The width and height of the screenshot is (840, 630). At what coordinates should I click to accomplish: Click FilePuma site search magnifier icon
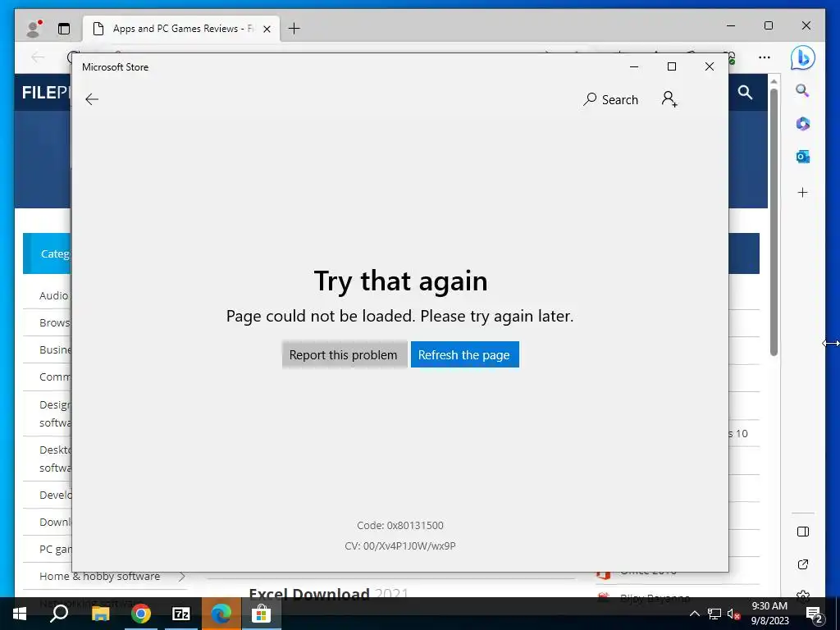745,92
